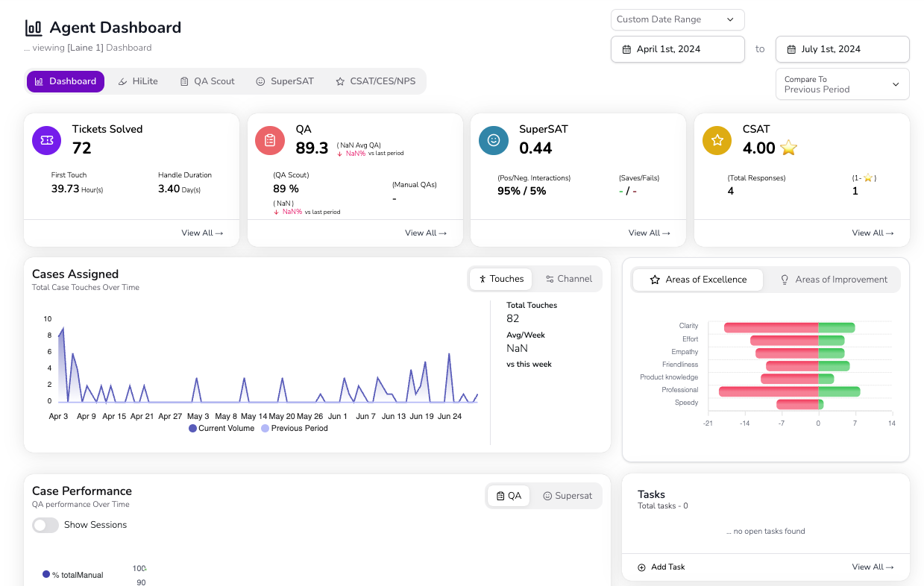Click the SuperSAT smiley face icon
Screen dimensions: 924x586
click(494, 140)
